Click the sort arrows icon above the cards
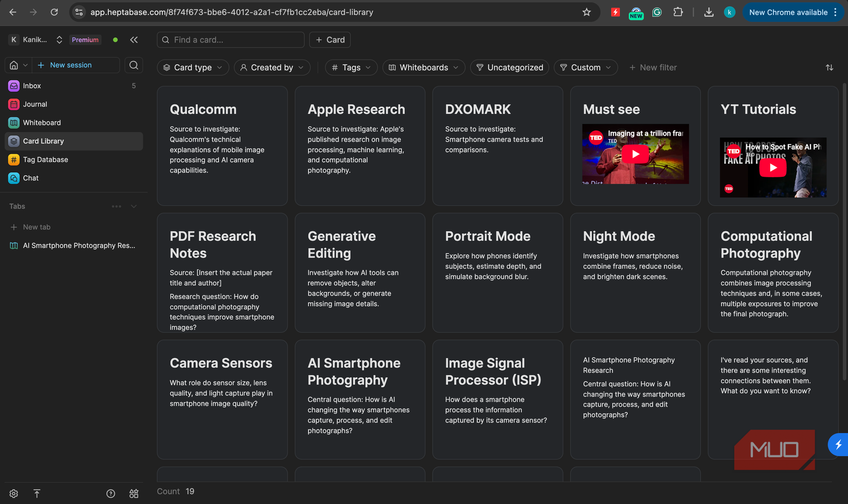 (x=829, y=67)
